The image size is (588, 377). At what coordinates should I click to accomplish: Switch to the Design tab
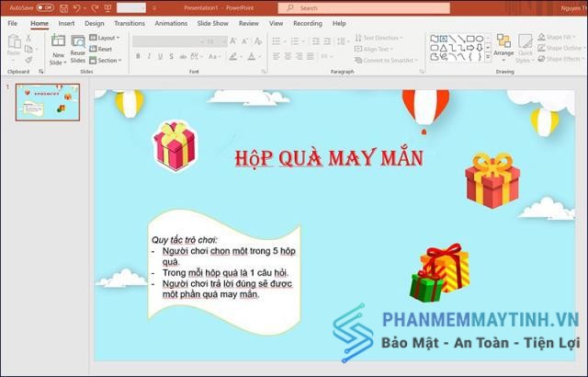tap(95, 23)
